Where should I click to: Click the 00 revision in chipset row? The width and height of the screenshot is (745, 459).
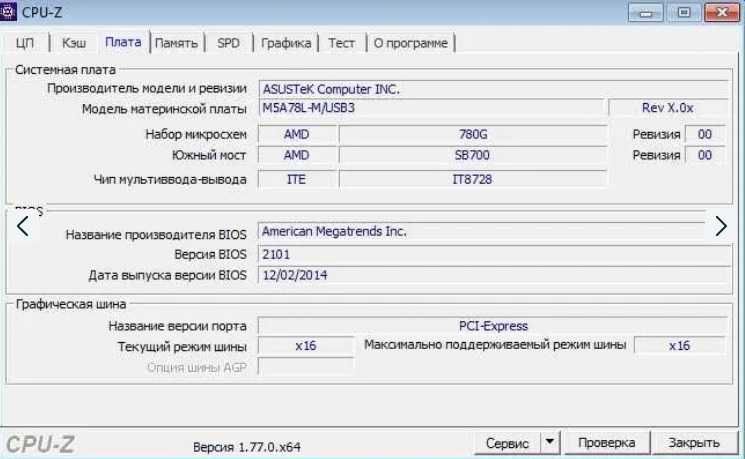click(x=705, y=134)
